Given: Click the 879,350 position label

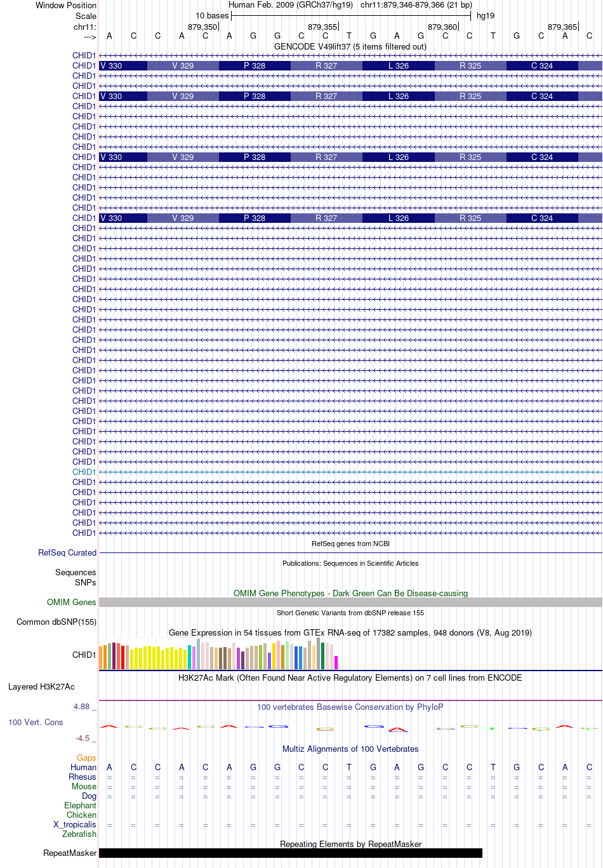Looking at the screenshot, I should [x=202, y=27].
